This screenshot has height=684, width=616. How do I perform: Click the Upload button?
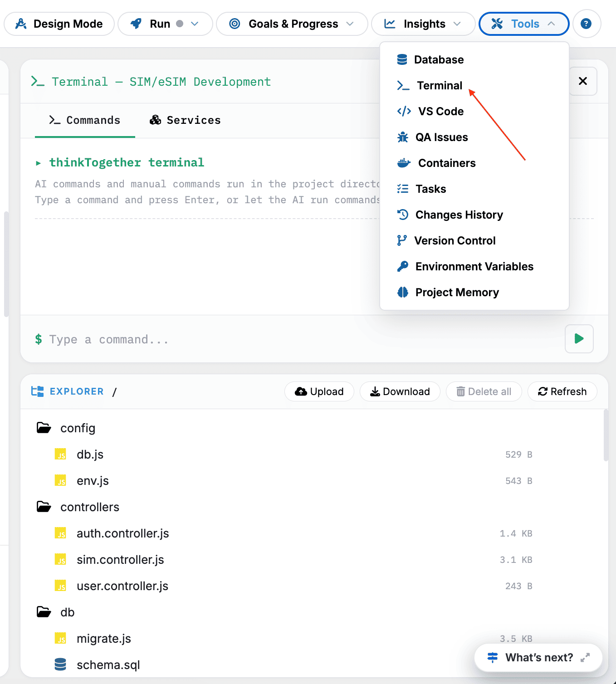319,391
